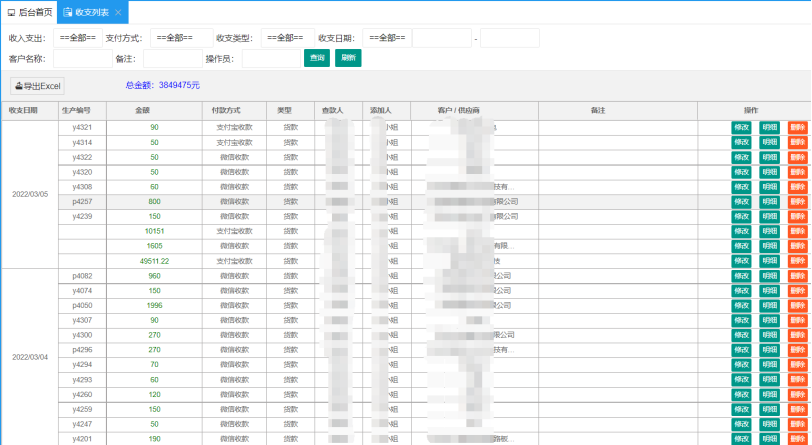
Task: Delete the y4322 record with 删除
Action: pyautogui.click(x=797, y=157)
